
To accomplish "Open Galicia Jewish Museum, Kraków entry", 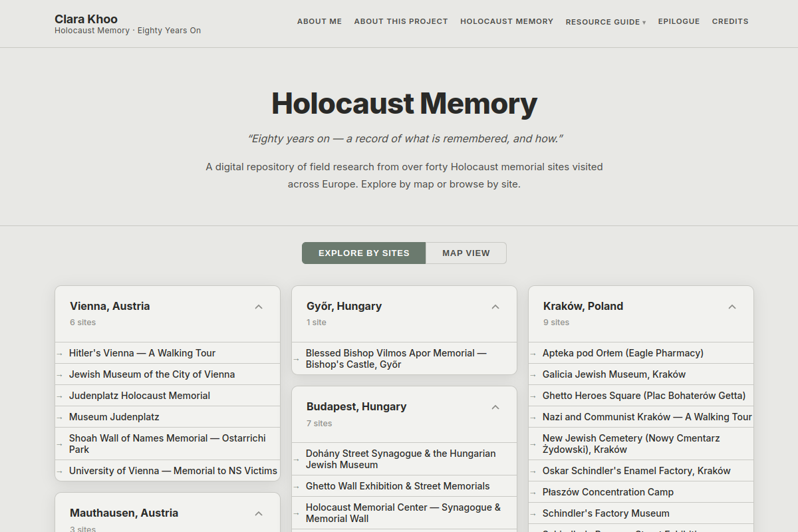I will [641, 374].
